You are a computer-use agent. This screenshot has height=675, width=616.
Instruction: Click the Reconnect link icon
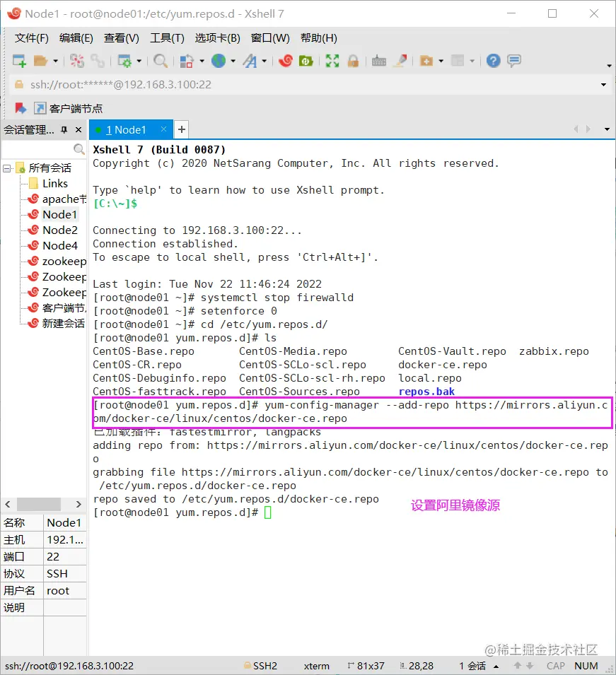pos(98,61)
